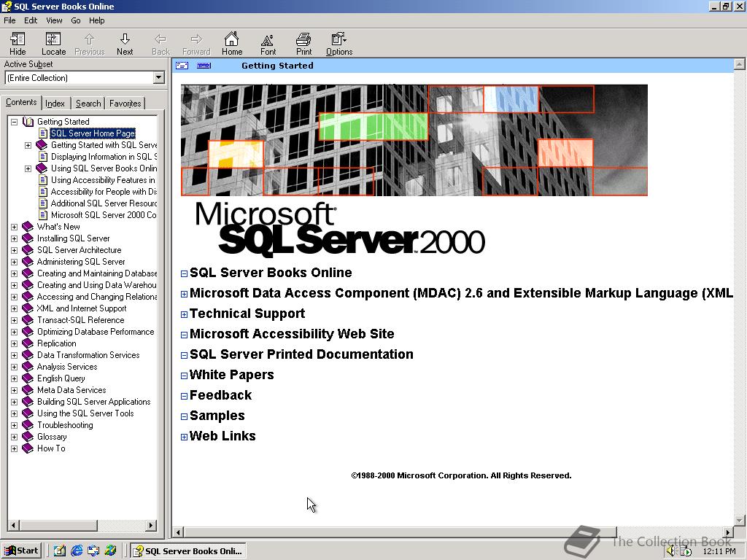
Task: Select the Contents tab
Action: click(x=21, y=102)
